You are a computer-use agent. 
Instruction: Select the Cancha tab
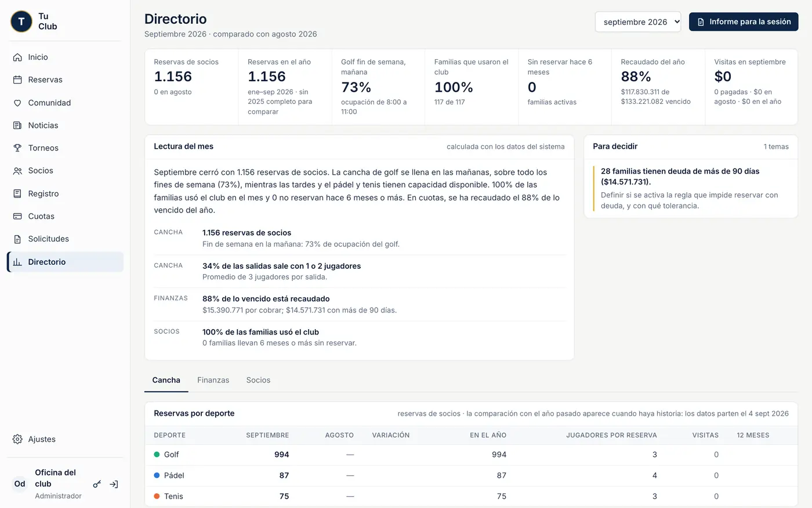pos(166,380)
